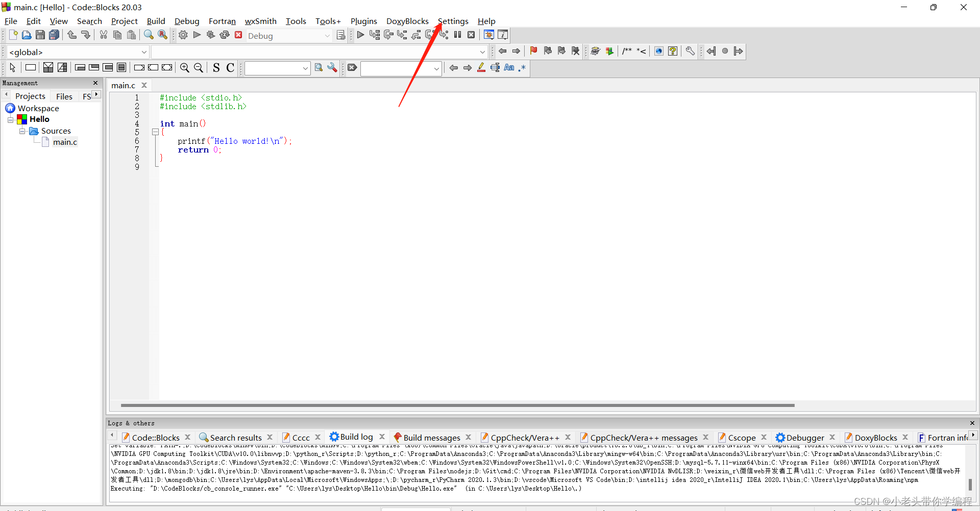Close the main.c editor tab

tap(144, 85)
